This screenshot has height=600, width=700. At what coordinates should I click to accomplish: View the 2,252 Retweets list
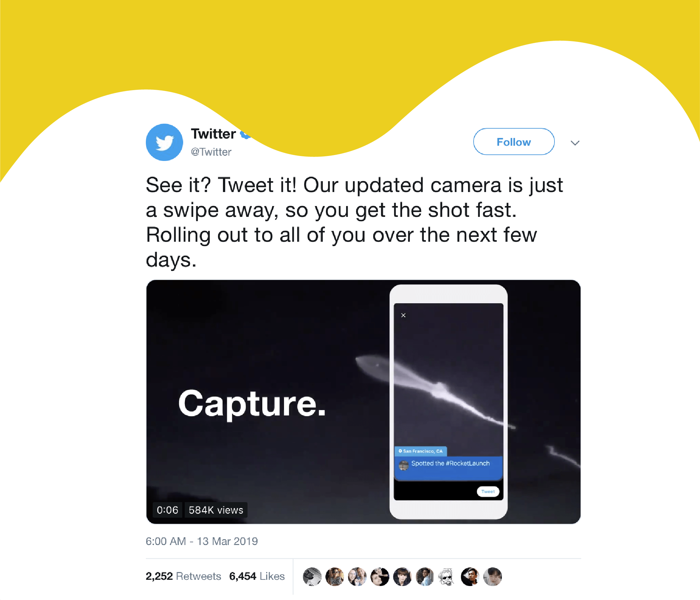[x=183, y=576]
